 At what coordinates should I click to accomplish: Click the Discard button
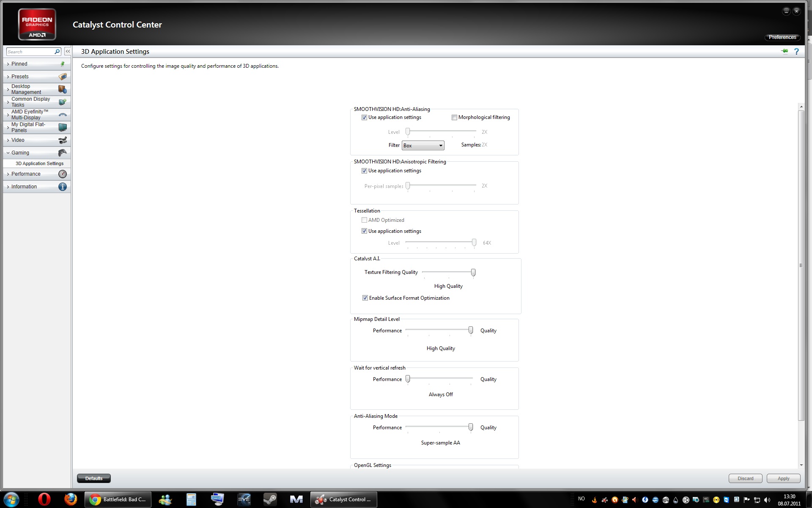[745, 478]
